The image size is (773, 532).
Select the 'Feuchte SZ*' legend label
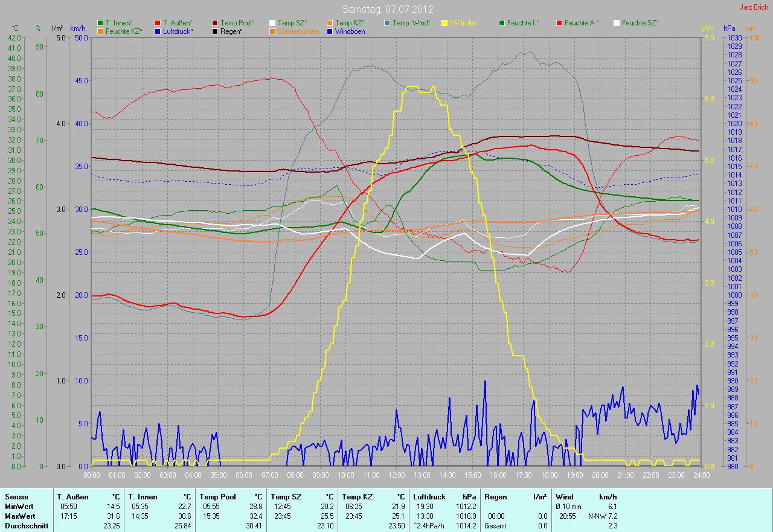click(640, 23)
